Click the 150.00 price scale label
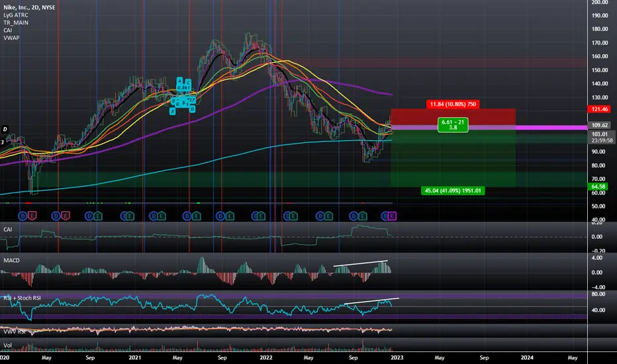 pos(600,70)
